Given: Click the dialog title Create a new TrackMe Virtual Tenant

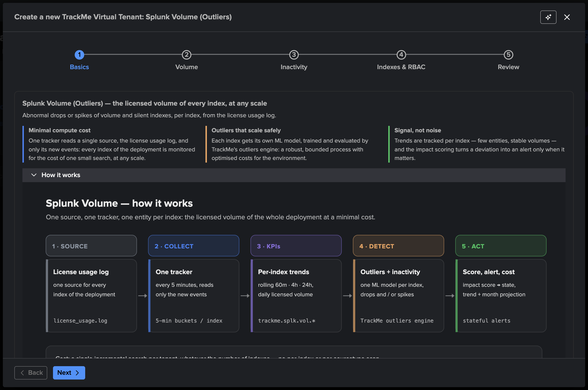Looking at the screenshot, I should click(123, 17).
